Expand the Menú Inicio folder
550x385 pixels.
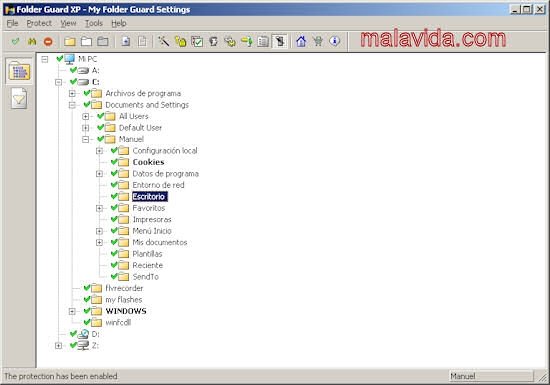click(99, 231)
